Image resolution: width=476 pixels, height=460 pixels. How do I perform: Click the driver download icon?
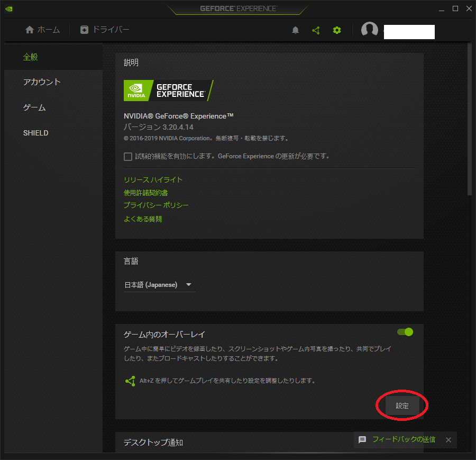(84, 30)
